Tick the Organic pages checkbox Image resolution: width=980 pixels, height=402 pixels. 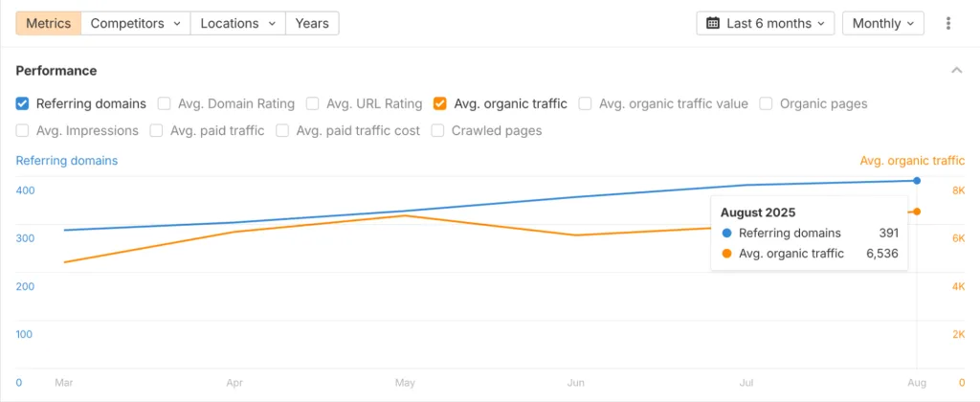[766, 103]
